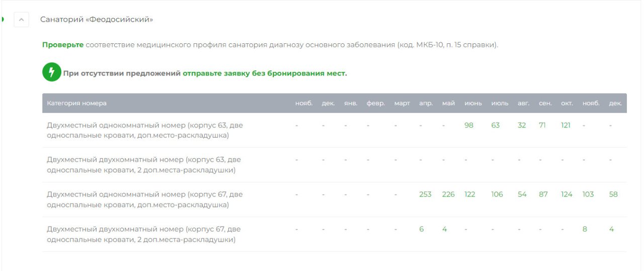The width and height of the screenshot is (644, 271).
Task: Click the Санаторий «Феодосийский» title
Action: [97, 20]
